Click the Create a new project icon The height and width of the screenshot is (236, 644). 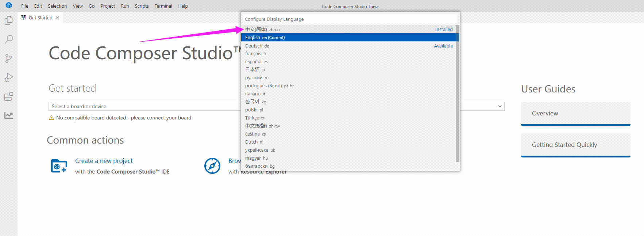59,166
